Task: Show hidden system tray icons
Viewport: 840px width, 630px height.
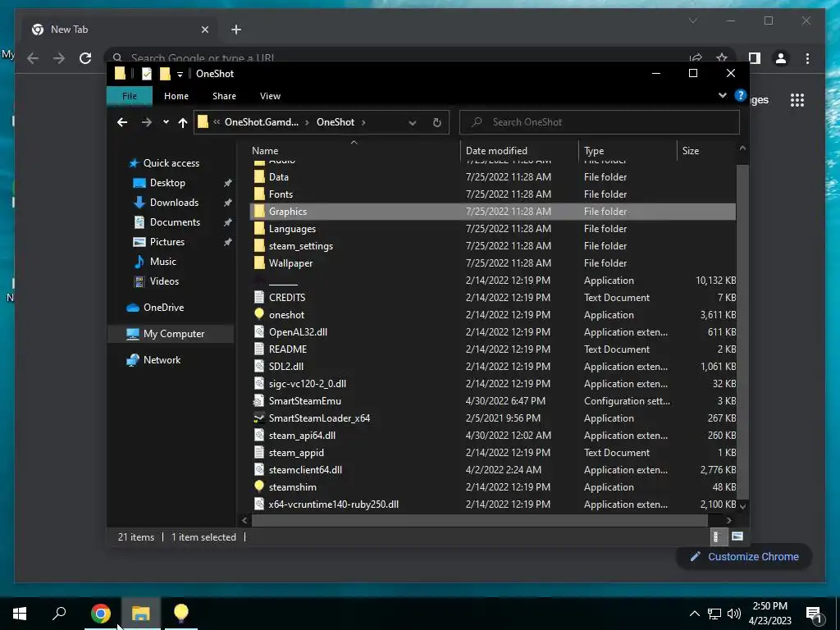Action: [694, 614]
